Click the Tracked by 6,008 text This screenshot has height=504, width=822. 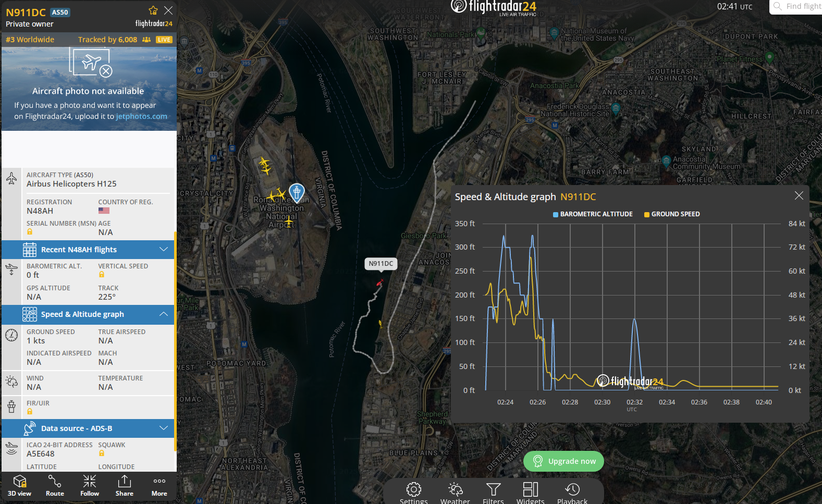click(x=107, y=40)
